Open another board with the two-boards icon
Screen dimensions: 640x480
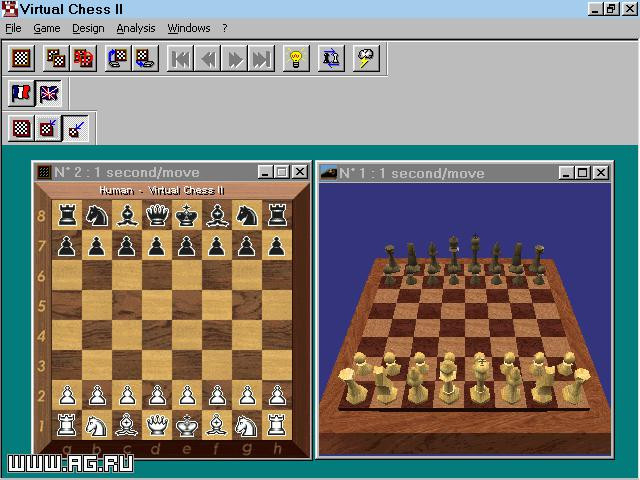point(56,58)
